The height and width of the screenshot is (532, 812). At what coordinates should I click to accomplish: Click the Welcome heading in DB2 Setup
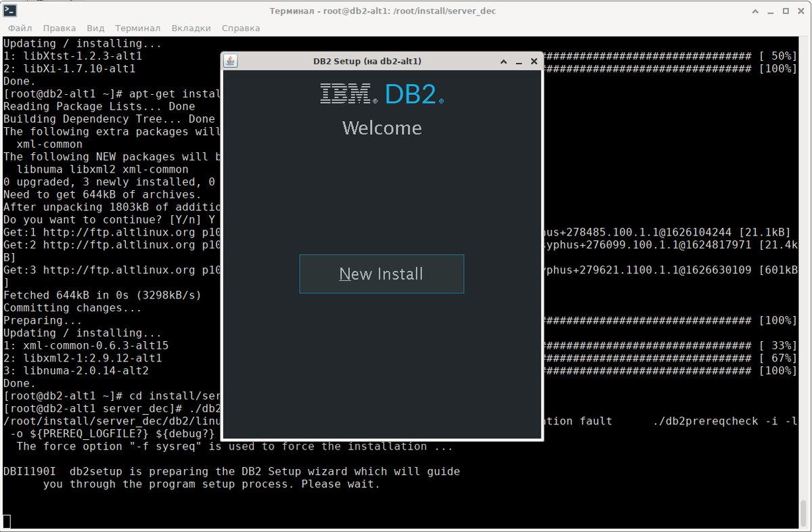tap(382, 128)
